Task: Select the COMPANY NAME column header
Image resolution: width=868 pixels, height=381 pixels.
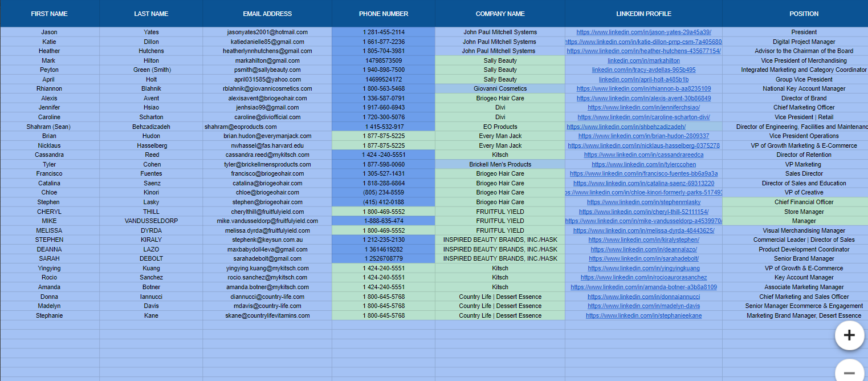Action: [500, 14]
